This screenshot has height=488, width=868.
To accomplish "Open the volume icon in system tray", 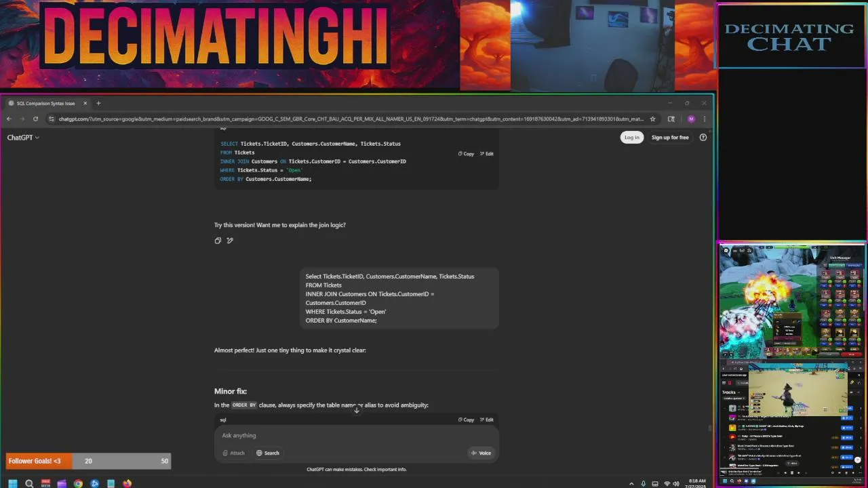I will click(676, 483).
